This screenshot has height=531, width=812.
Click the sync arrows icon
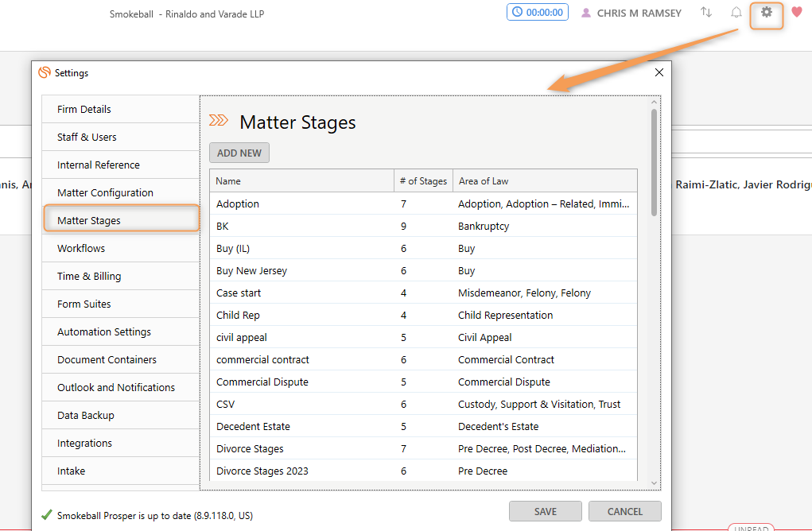click(x=706, y=12)
